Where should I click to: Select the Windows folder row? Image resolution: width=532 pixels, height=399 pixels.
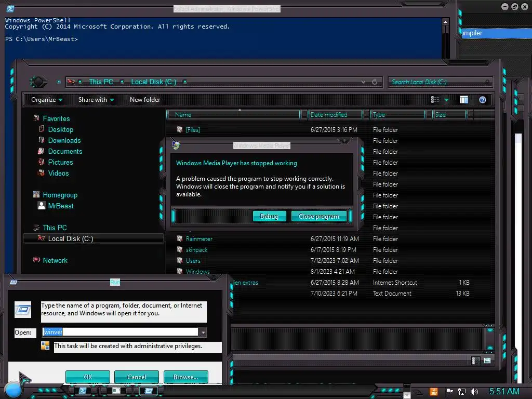point(319,271)
